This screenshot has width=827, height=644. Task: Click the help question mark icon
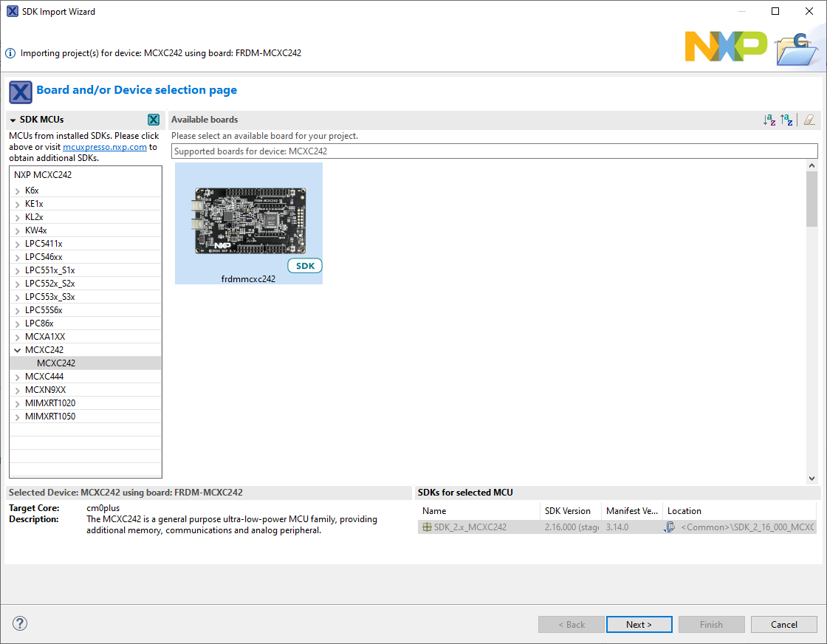tap(20, 623)
